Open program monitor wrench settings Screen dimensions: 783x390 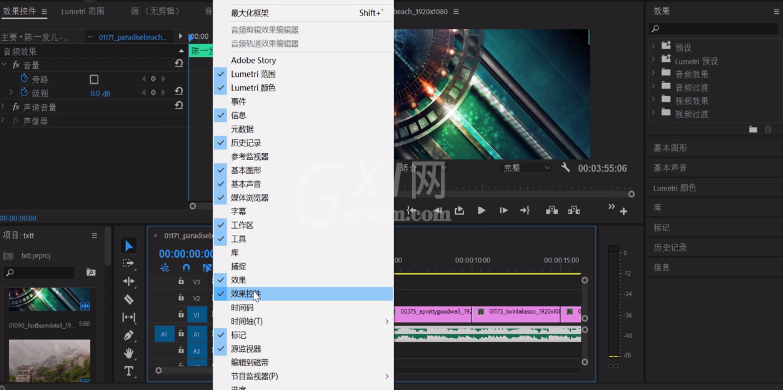565,167
